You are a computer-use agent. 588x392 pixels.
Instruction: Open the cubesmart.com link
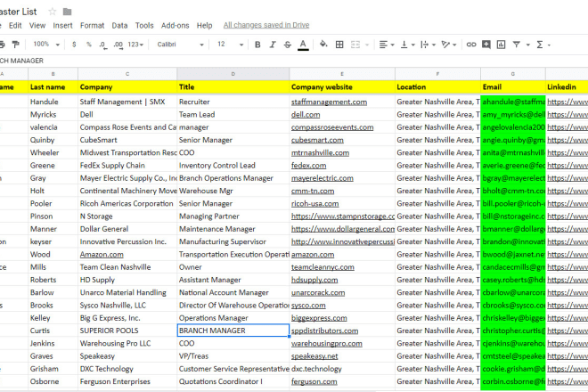tap(317, 140)
